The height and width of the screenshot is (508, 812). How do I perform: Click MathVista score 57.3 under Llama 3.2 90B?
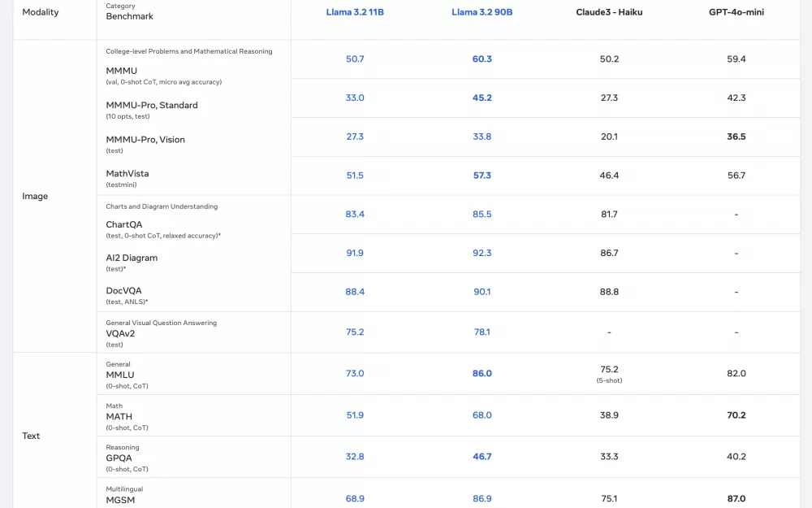pos(482,176)
